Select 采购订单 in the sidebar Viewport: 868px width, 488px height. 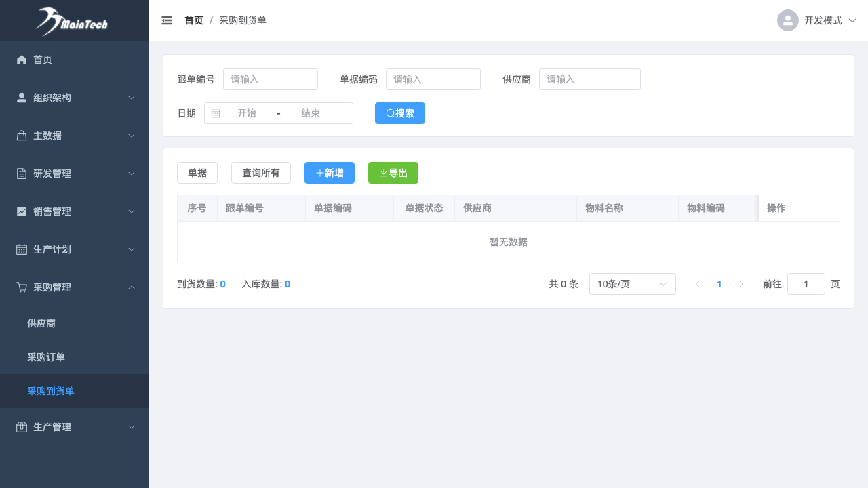(46, 357)
